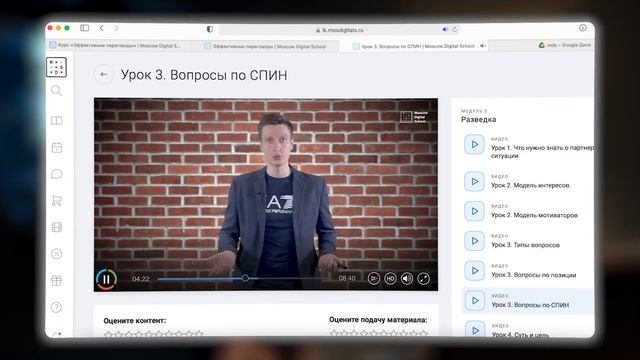
Task: Reload the page in Safari
Action: (x=455, y=29)
